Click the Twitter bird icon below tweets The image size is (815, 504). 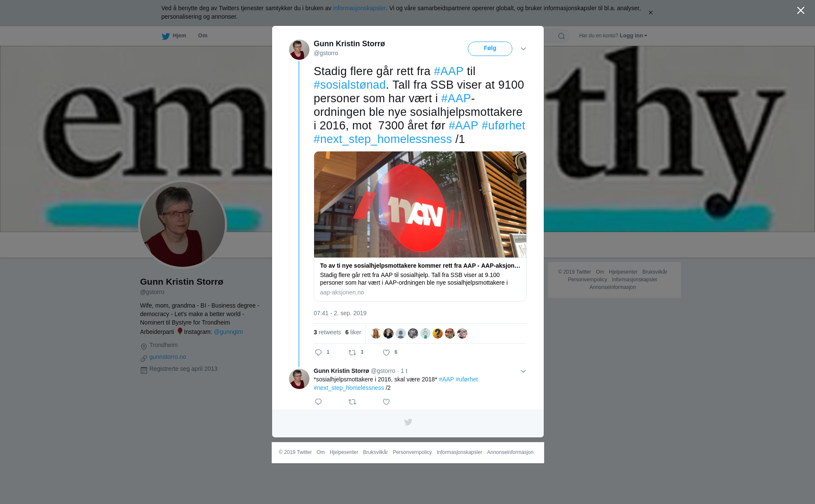[408, 422]
